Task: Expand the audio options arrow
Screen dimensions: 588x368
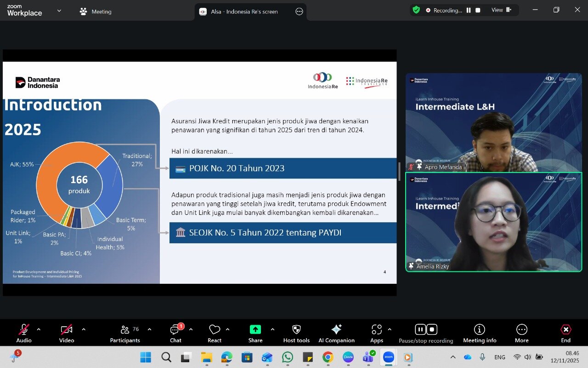Action: 39,329
